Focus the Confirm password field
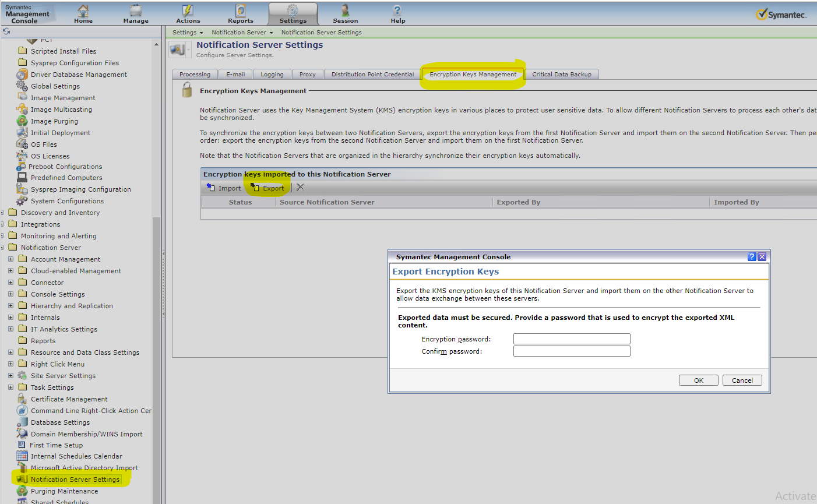 572,351
